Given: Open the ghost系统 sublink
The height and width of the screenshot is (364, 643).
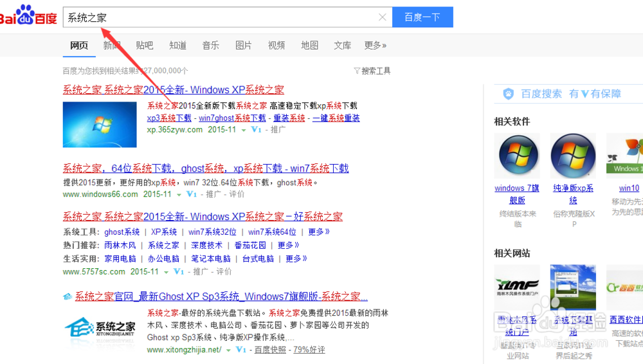Looking at the screenshot, I should pos(122,232).
